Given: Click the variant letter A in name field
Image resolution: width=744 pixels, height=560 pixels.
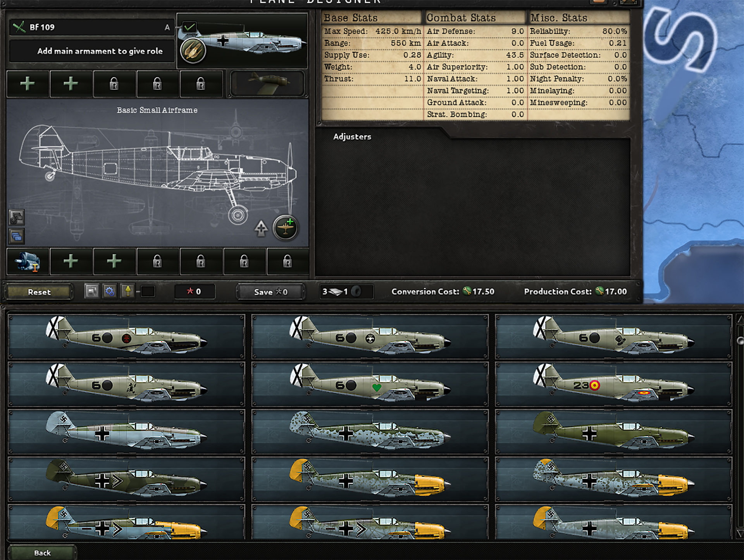Looking at the screenshot, I should [x=167, y=27].
